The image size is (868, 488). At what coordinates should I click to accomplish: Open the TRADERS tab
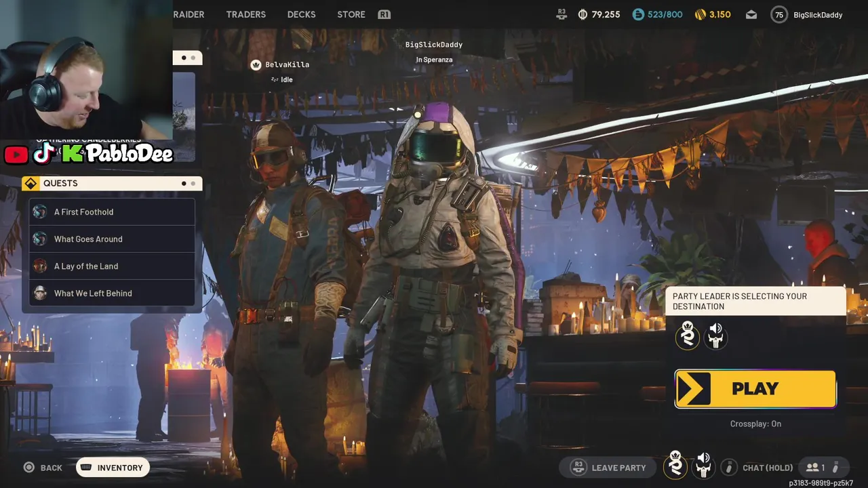(245, 14)
